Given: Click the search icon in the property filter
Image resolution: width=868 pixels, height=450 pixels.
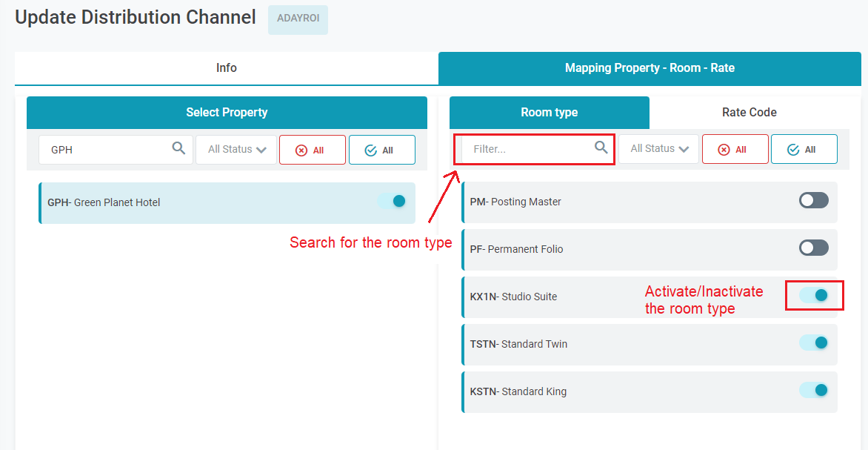Looking at the screenshot, I should [178, 148].
